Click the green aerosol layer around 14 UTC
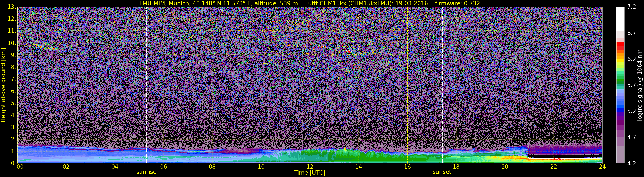 click(x=358, y=156)
